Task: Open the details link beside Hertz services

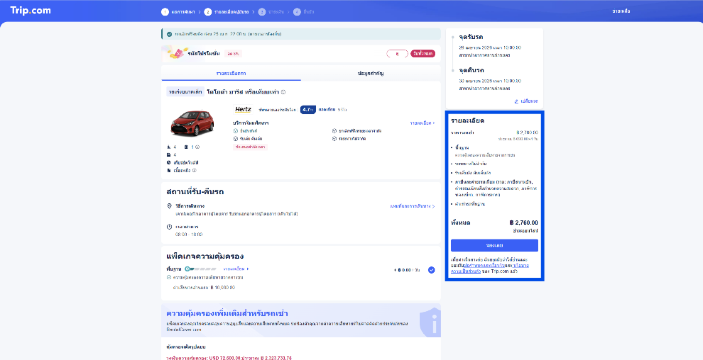Action: 422,123
